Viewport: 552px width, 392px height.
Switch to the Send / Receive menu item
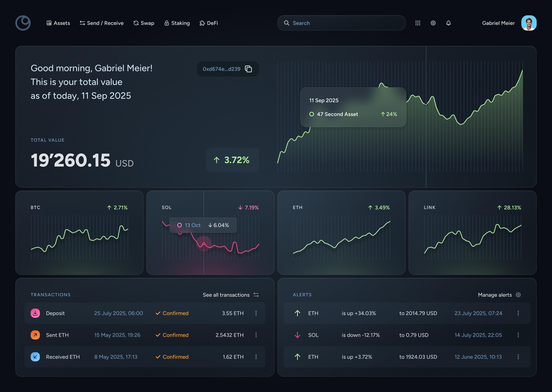[101, 23]
